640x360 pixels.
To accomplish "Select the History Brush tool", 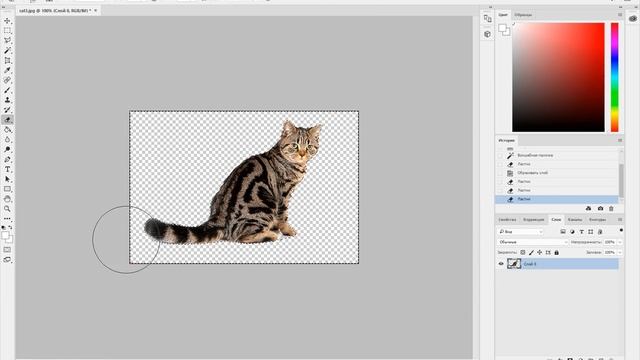I will (7, 110).
